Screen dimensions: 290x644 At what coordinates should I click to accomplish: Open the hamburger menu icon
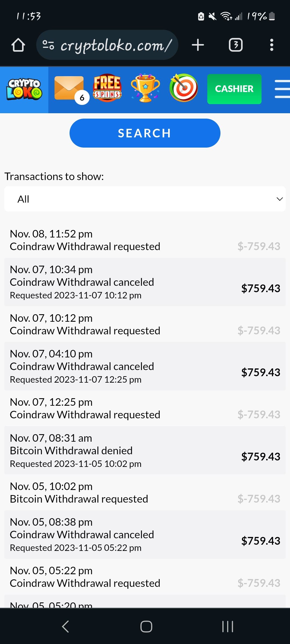pyautogui.click(x=282, y=89)
